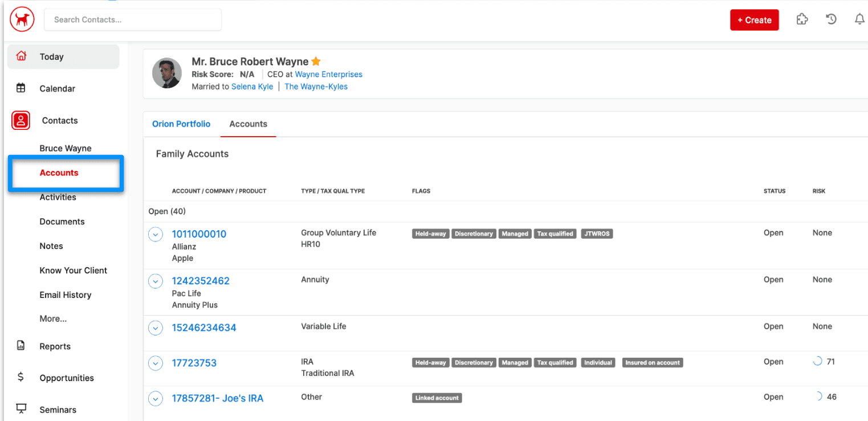Switch to the Orion Portfolio tab
The width and height of the screenshot is (868, 421).
181,124
